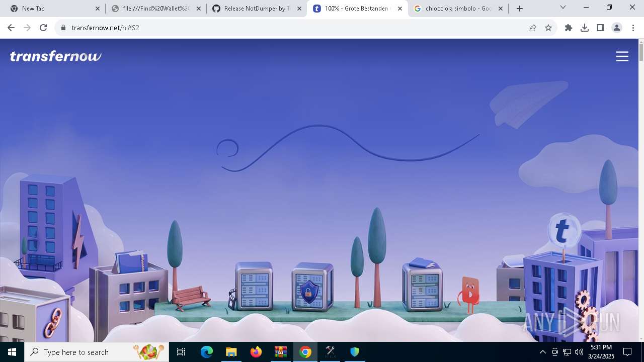Close the New Tab browser tab
644x362 pixels.
tap(98, 9)
